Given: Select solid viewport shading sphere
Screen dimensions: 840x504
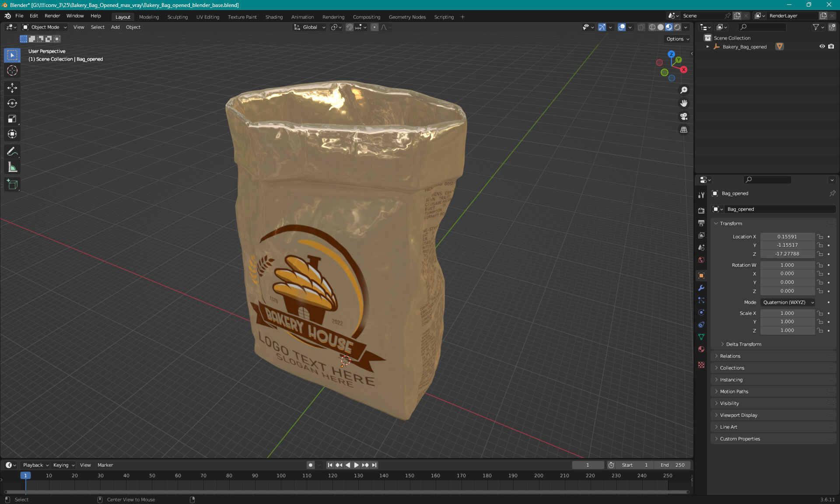Looking at the screenshot, I should pyautogui.click(x=661, y=27).
